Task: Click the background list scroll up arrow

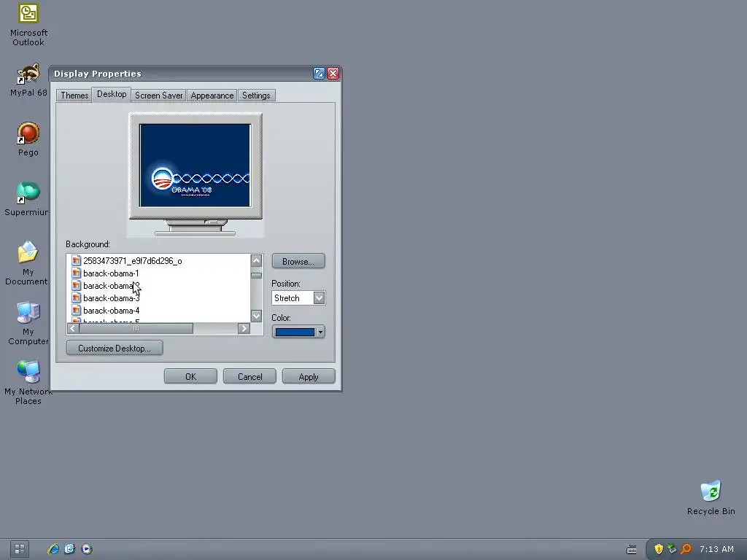Action: (x=256, y=260)
